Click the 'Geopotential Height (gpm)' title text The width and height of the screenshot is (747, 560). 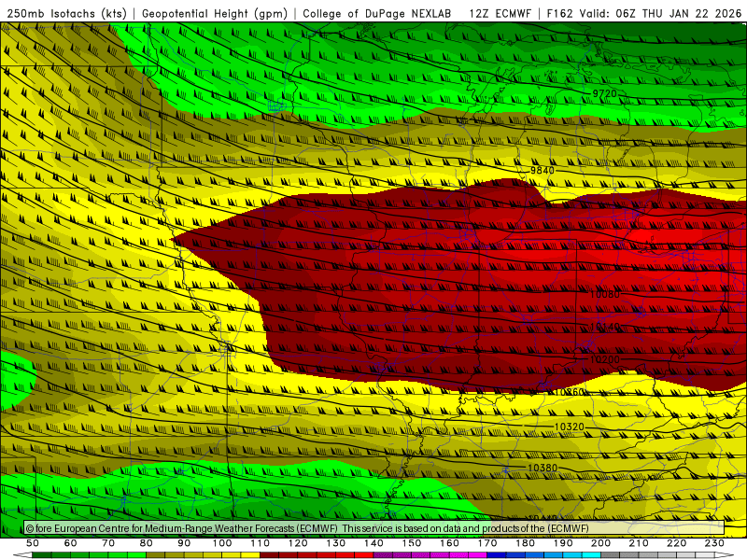(x=215, y=14)
